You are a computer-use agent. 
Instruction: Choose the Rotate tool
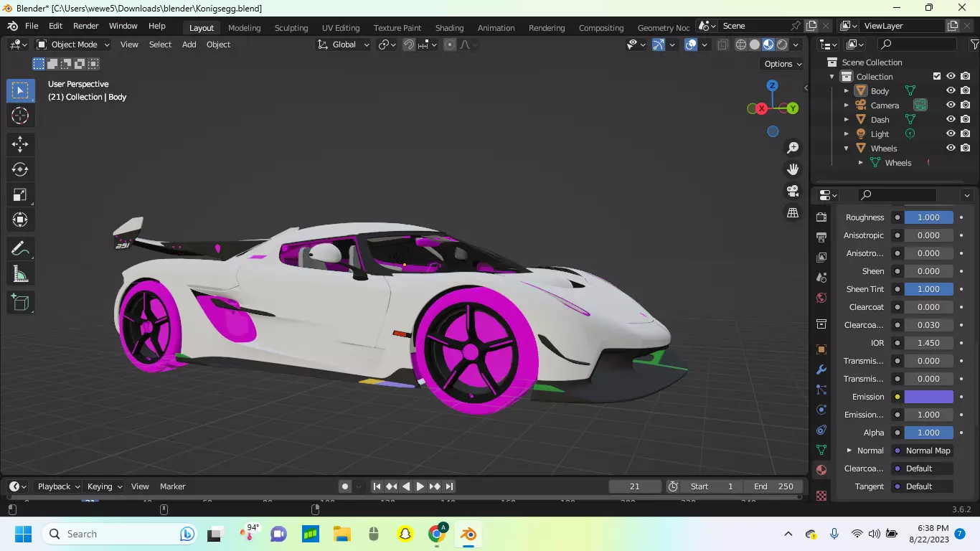[x=20, y=169]
